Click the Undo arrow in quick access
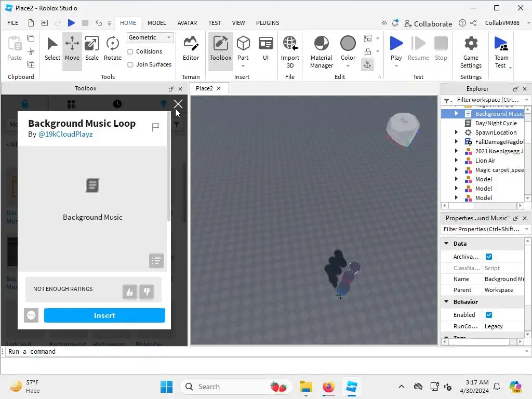The image size is (532, 399). point(98,23)
